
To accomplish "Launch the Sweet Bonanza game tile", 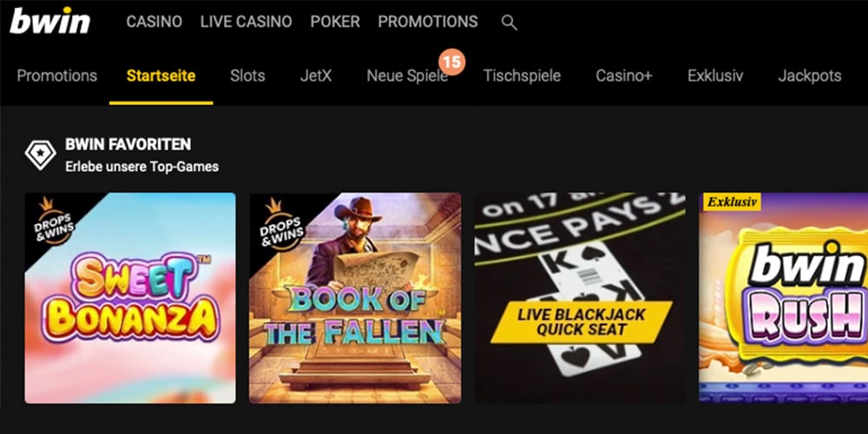I will click(130, 298).
